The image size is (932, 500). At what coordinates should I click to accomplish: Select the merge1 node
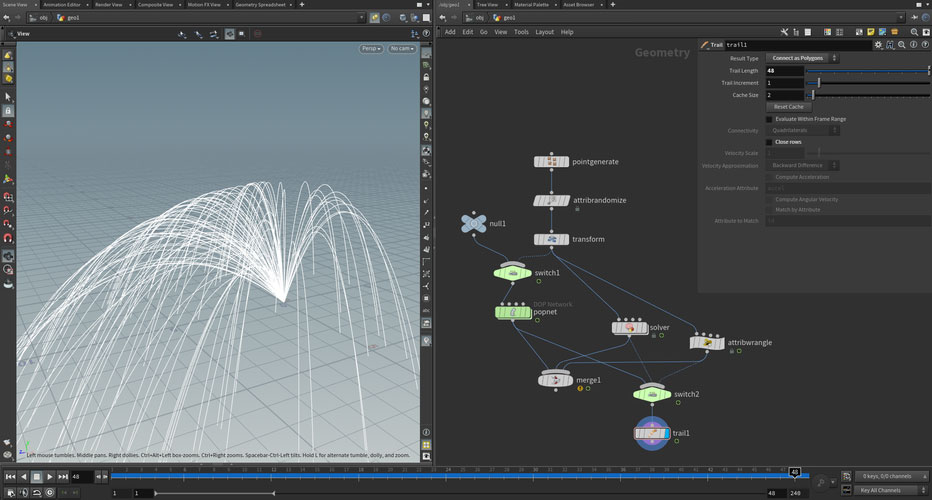(555, 379)
